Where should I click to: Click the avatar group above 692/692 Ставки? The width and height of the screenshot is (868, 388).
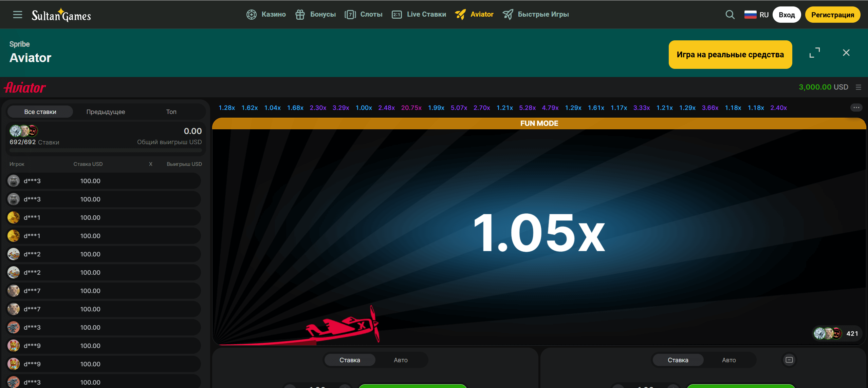[24, 131]
